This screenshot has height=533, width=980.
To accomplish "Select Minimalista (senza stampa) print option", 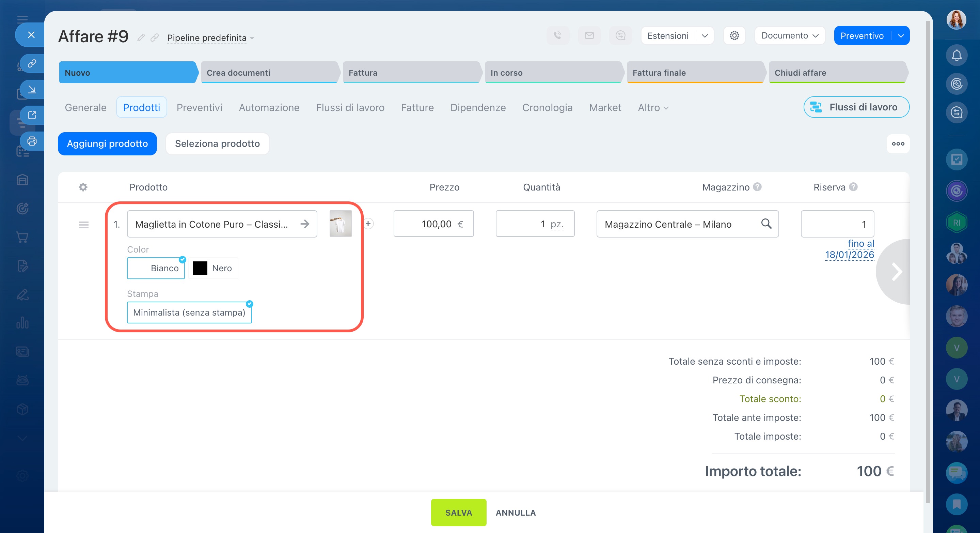I will (x=189, y=312).
